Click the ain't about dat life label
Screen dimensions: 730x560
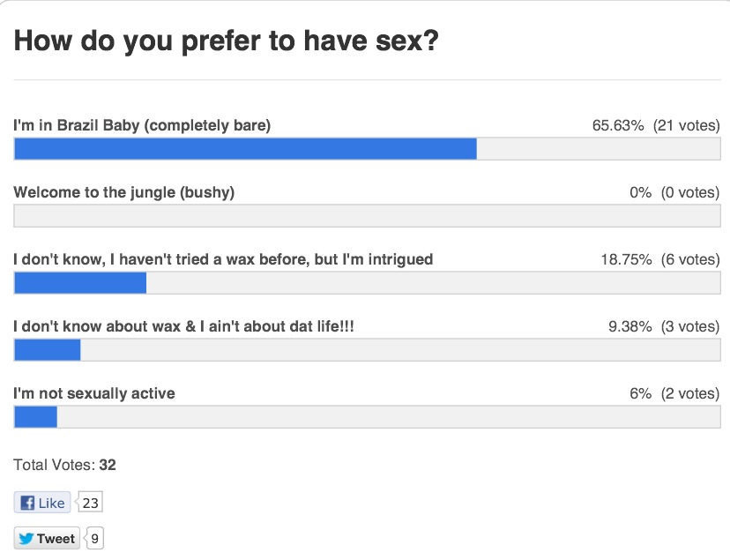click(183, 326)
